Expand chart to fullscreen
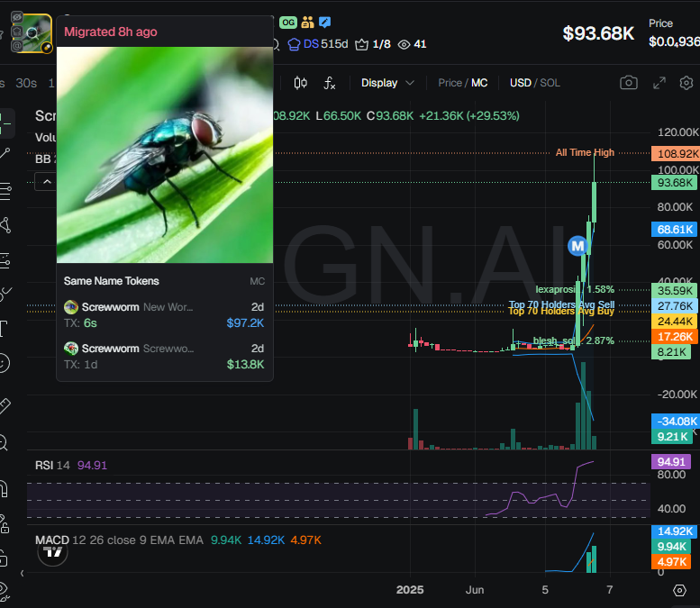700x608 pixels. point(659,83)
